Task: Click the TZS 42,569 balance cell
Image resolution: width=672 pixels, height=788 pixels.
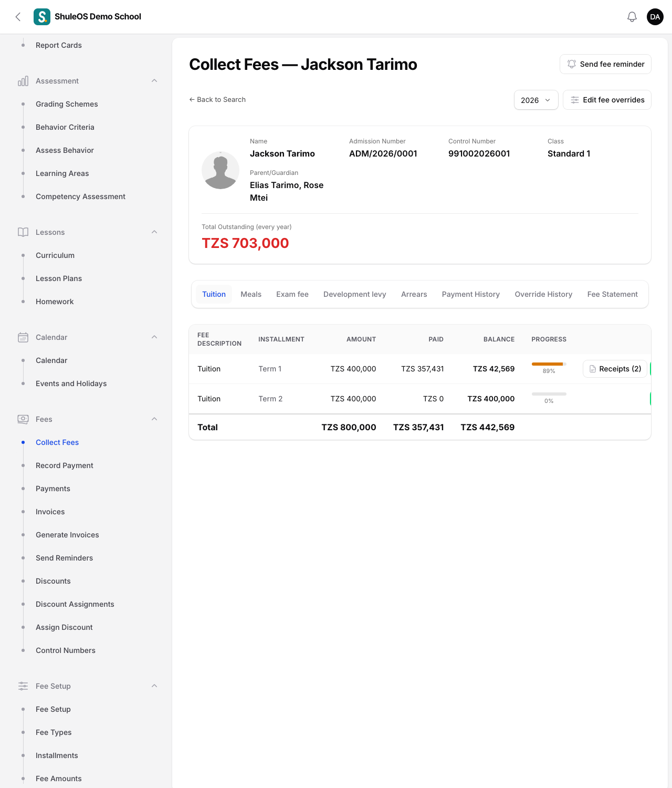Action: coord(493,369)
